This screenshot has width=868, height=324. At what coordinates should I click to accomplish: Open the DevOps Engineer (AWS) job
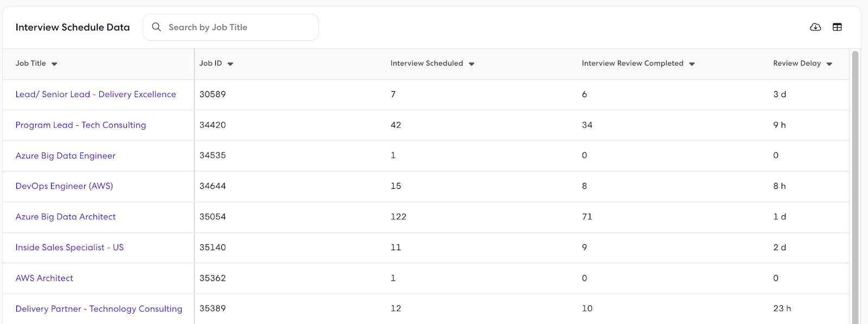(x=65, y=186)
